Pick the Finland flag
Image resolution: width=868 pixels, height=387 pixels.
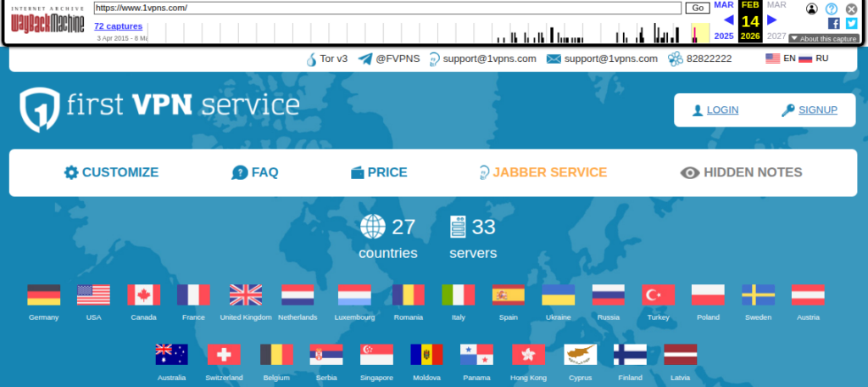631,355
